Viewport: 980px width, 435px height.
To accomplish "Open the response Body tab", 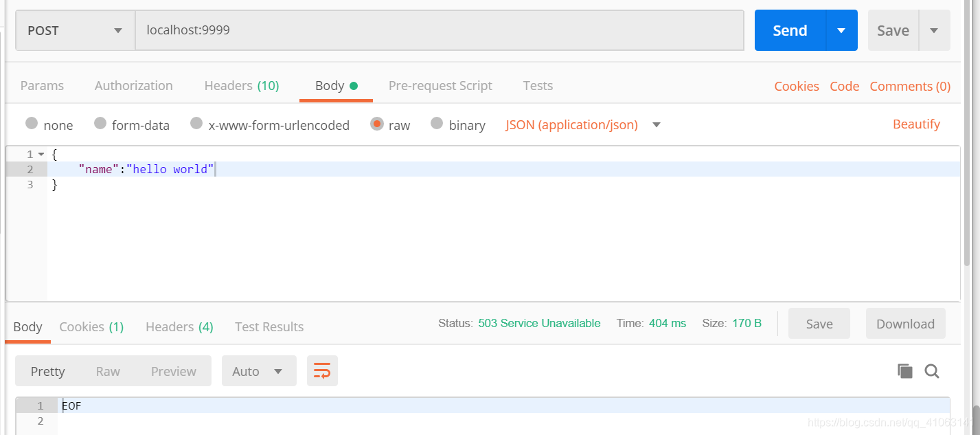I will coord(28,327).
